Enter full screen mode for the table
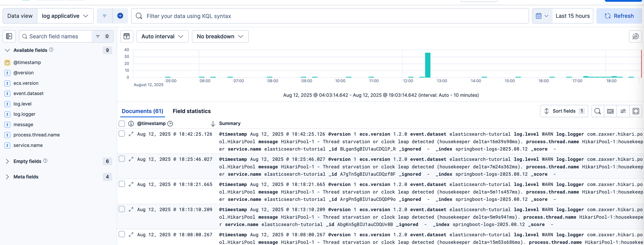Screen dimensions: 644x245 coord(636,111)
